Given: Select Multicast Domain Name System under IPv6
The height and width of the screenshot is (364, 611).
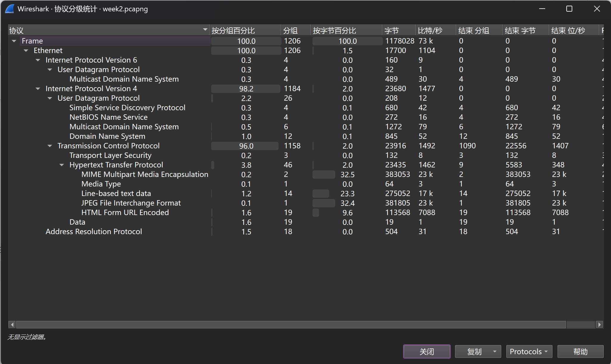Looking at the screenshot, I should [x=306, y=79].
